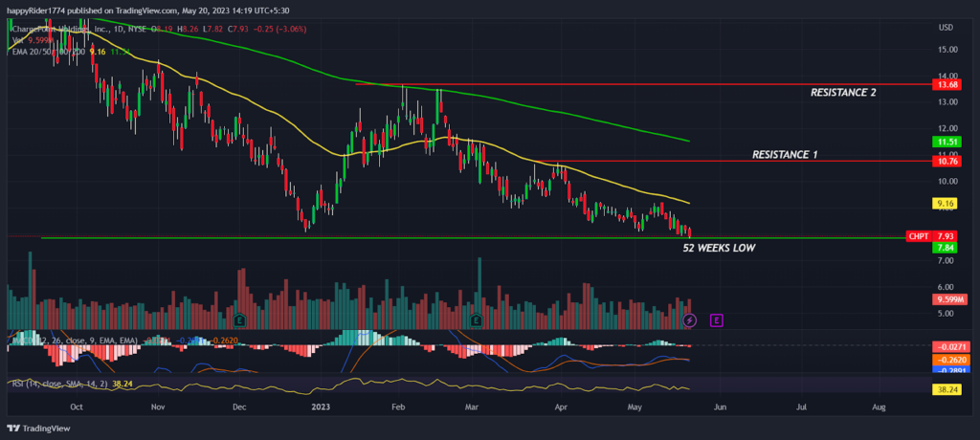Click the Oct label on time axis

pyautogui.click(x=77, y=407)
